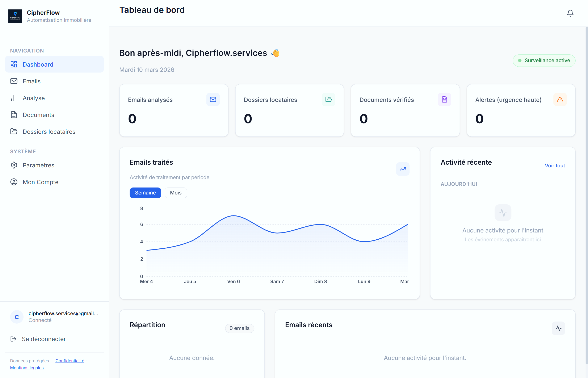
Task: Open the notification bell
Action: point(570,13)
